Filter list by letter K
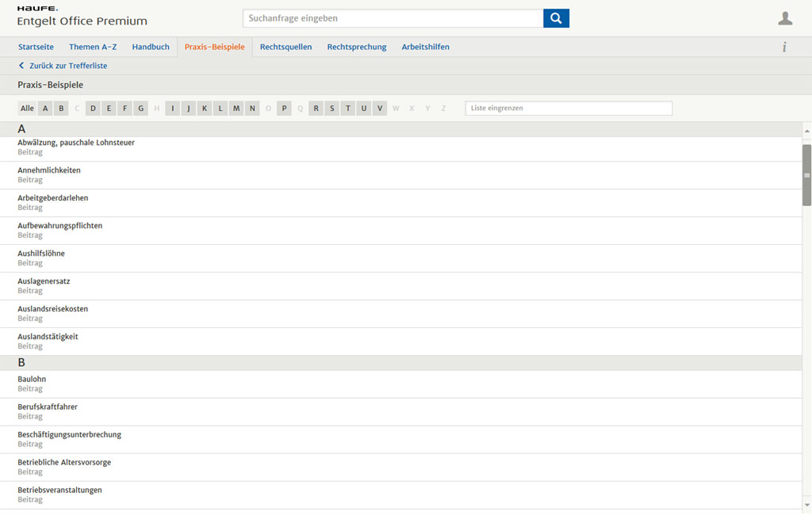Image resolution: width=812 pixels, height=531 pixels. 205,108
